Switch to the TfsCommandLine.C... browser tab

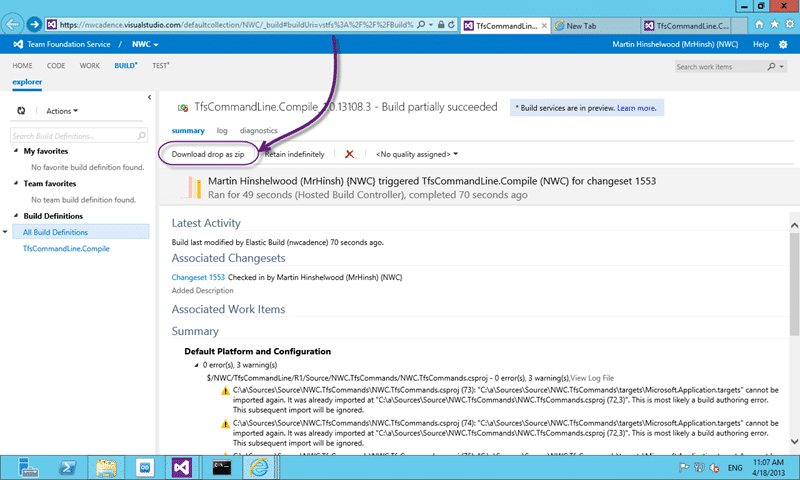687,26
